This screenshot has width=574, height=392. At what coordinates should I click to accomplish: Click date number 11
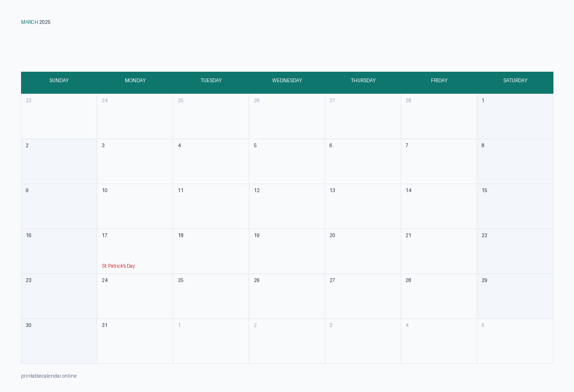[x=181, y=191]
